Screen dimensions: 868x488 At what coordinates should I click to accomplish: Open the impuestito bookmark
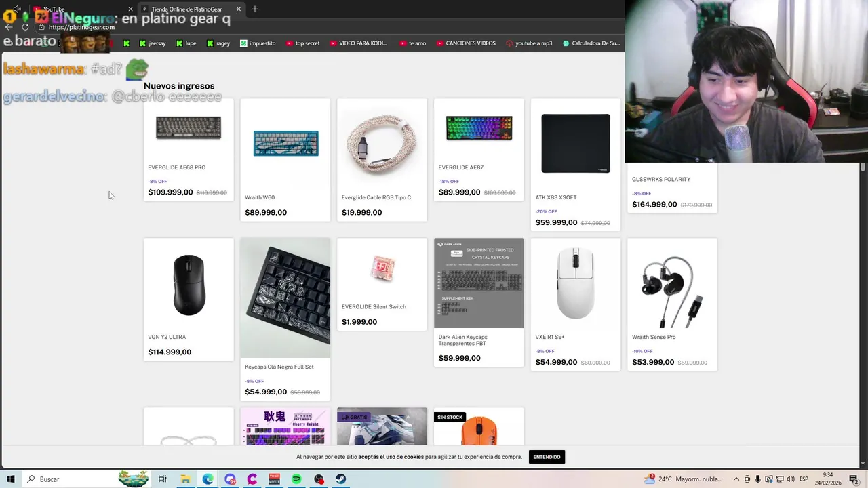click(x=258, y=43)
